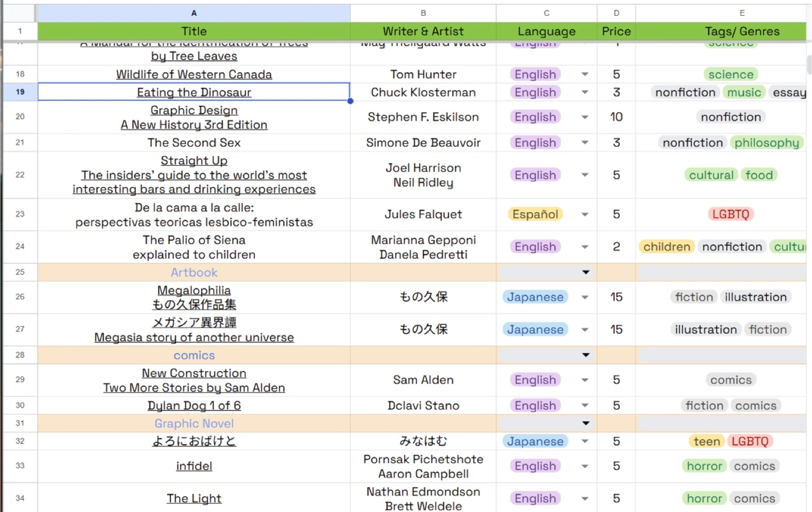
Task: Open Graphic Design A New History link
Action: 194,117
